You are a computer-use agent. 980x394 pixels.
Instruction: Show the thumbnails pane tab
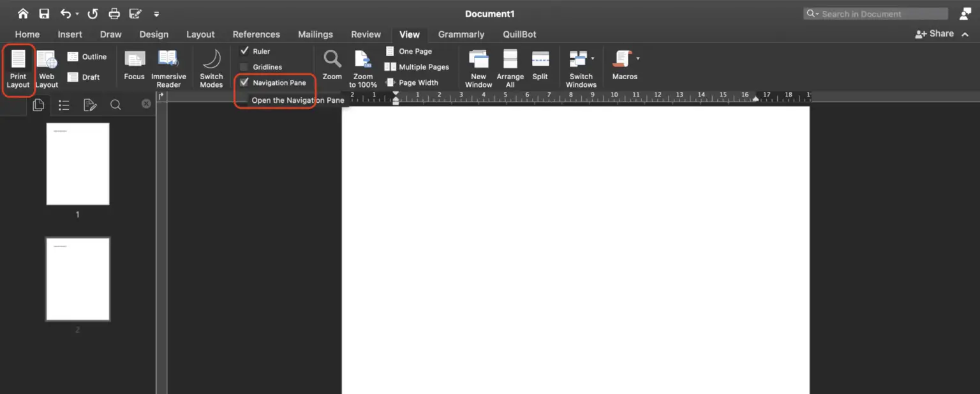coord(38,105)
